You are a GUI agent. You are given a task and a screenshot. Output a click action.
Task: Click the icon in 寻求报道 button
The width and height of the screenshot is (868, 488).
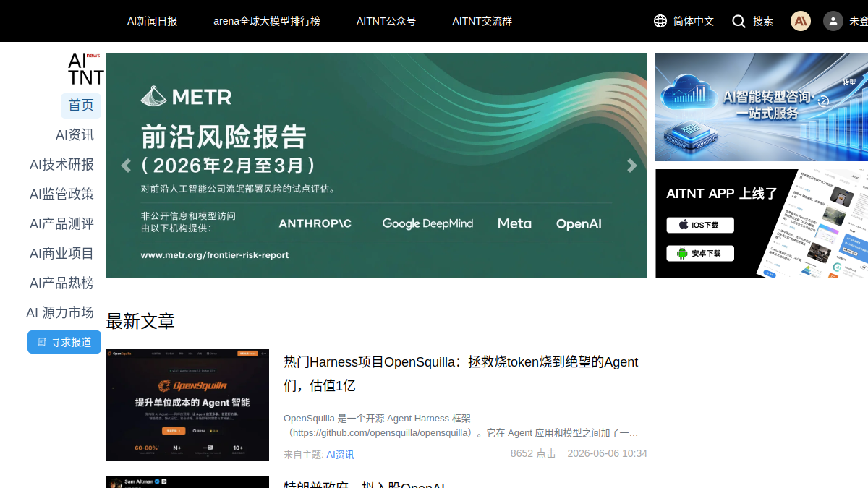pyautogui.click(x=42, y=342)
